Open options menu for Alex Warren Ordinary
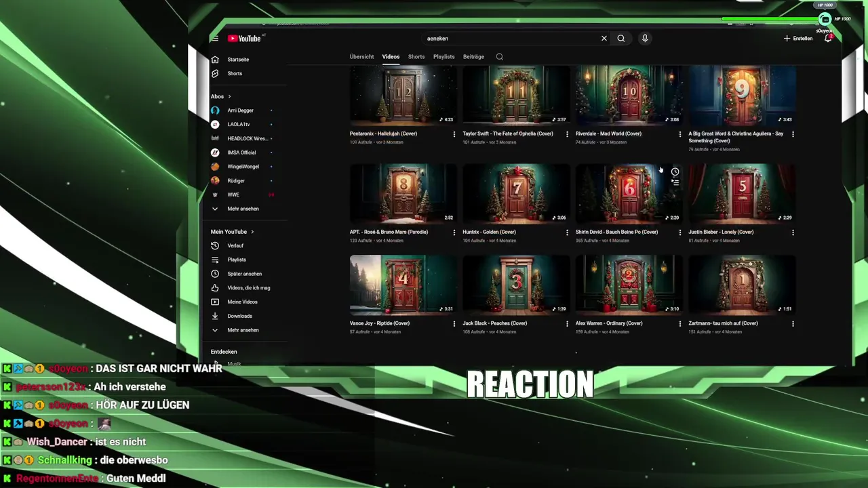Image resolution: width=868 pixels, height=488 pixels. pos(680,324)
